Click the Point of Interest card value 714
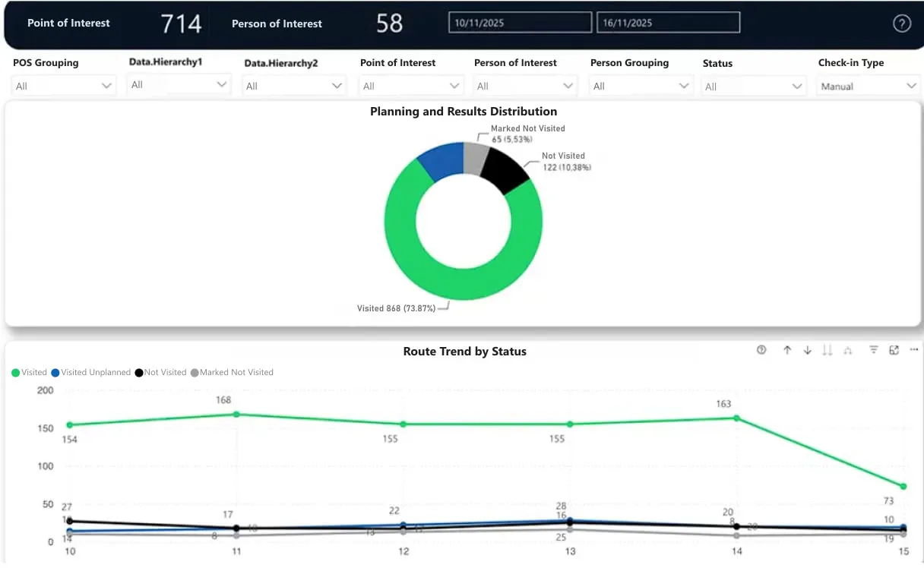This screenshot has height=568, width=924. [x=182, y=24]
